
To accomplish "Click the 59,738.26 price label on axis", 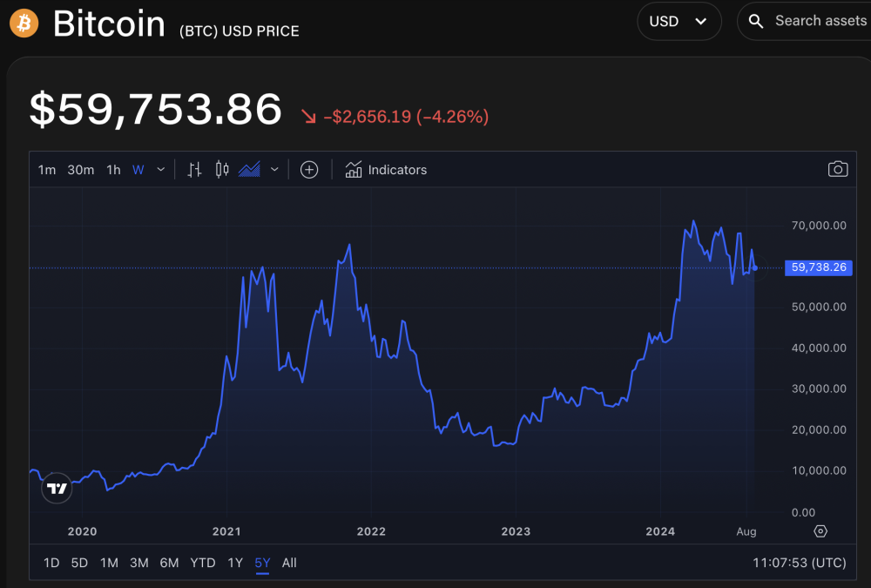I will (x=818, y=267).
